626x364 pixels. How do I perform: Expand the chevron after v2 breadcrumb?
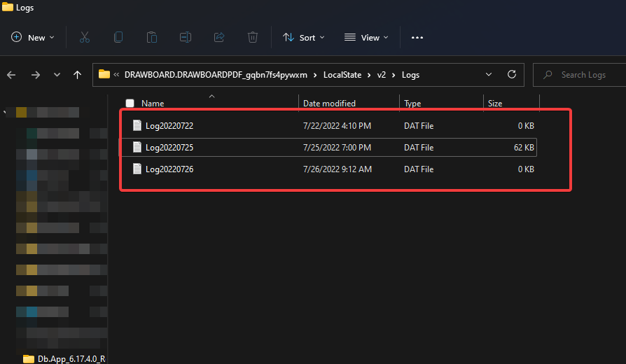point(394,75)
